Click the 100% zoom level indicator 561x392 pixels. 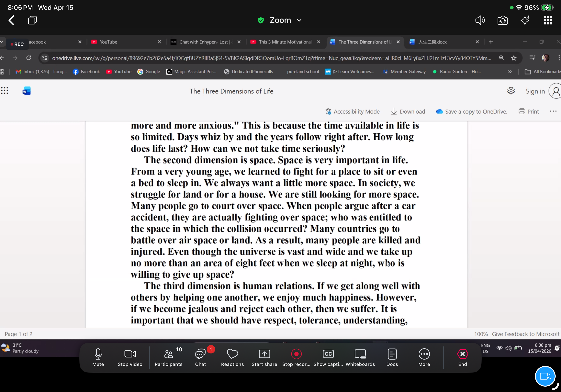click(x=481, y=334)
